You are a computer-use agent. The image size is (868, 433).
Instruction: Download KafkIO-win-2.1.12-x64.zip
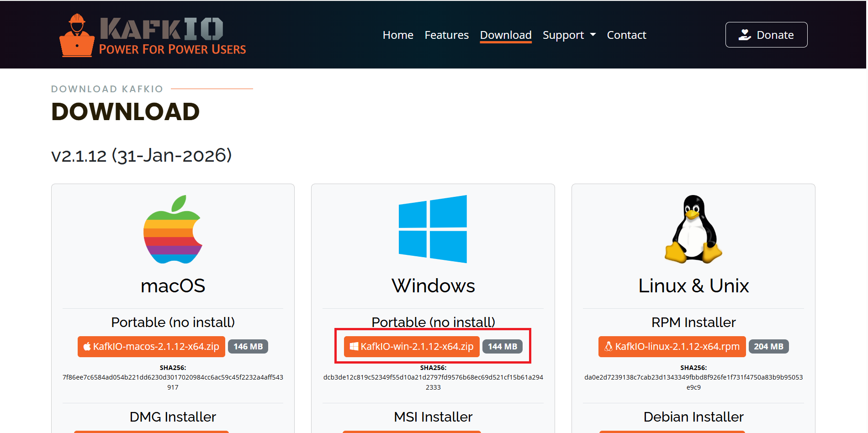412,347
